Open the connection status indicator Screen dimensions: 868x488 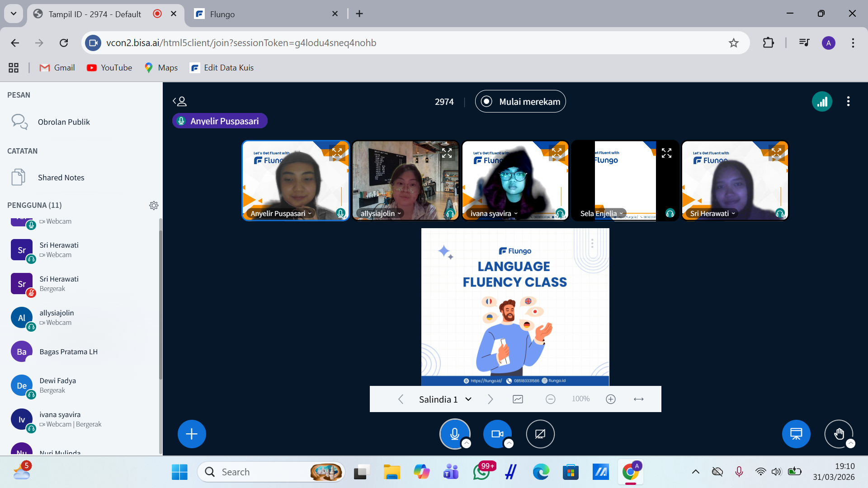(x=822, y=101)
